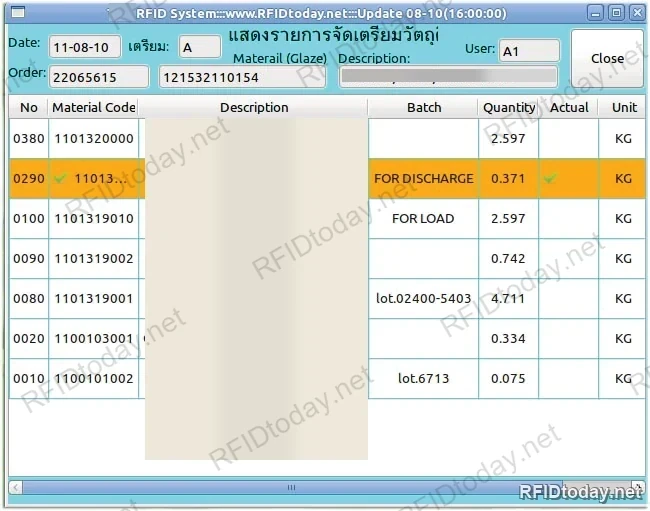Image resolution: width=650 pixels, height=511 pixels.
Task: Click the Date field 11-08-10
Action: point(85,47)
